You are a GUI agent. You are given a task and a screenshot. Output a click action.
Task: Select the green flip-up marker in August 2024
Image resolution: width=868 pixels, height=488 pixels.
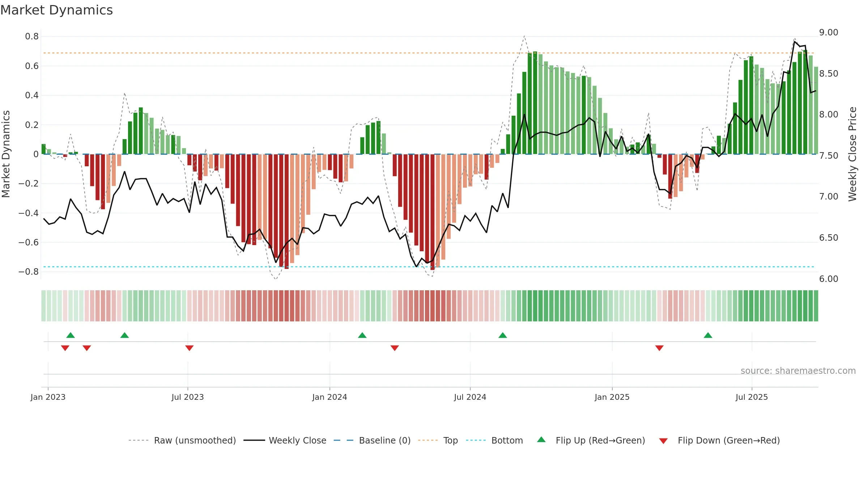click(503, 335)
